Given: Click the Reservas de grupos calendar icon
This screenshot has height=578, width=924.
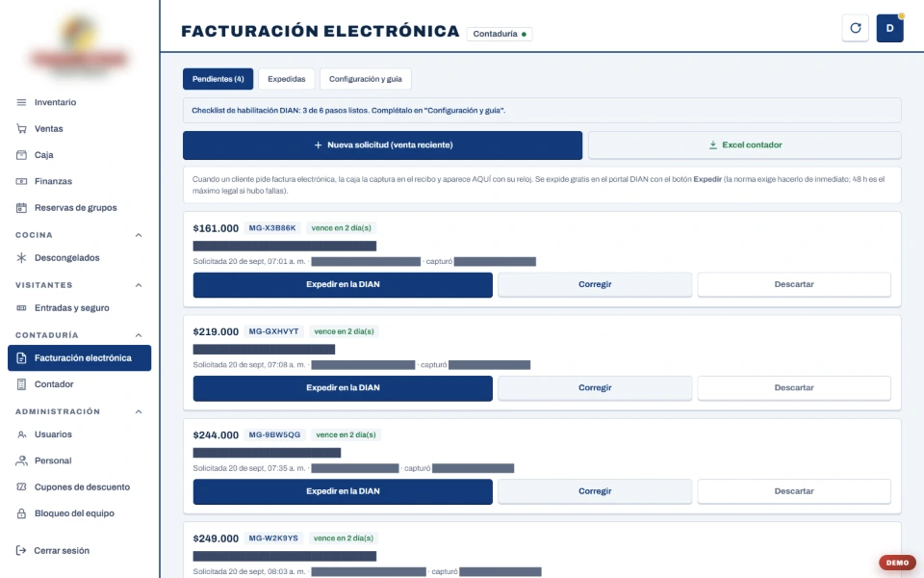Looking at the screenshot, I should [x=21, y=208].
